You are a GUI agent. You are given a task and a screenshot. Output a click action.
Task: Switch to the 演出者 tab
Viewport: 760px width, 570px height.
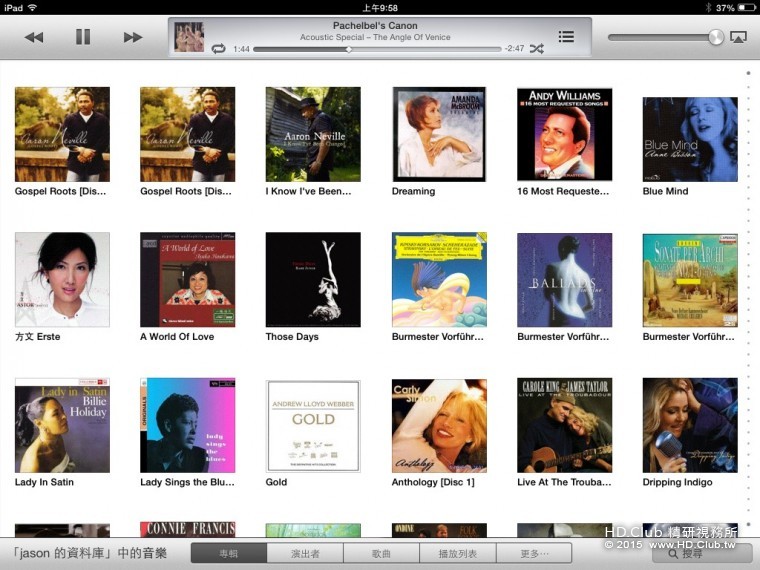click(305, 553)
